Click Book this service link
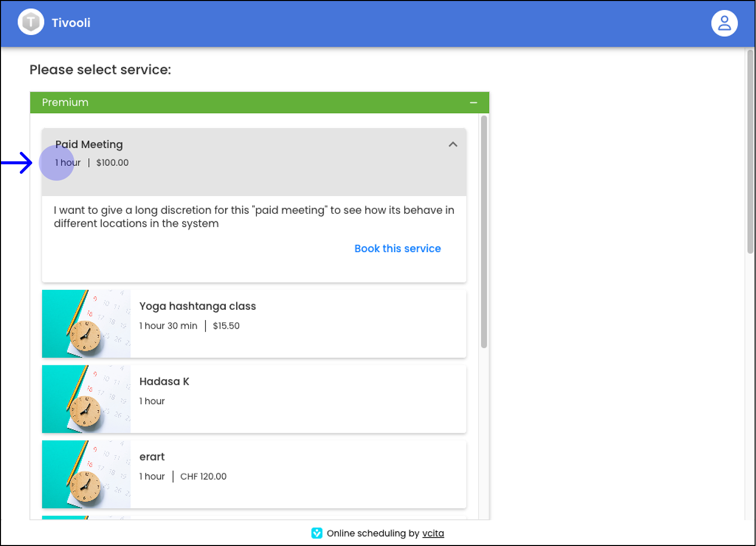Viewport: 756px width, 546px height. [397, 249]
